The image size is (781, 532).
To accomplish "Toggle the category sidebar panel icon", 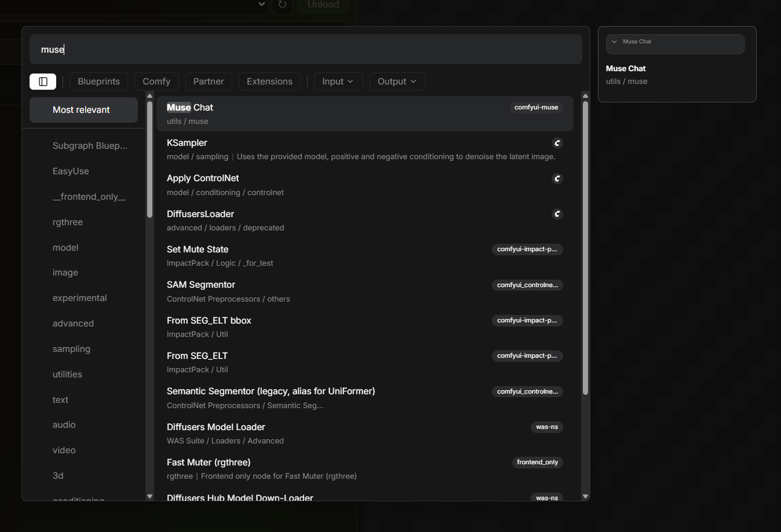I will [x=43, y=82].
